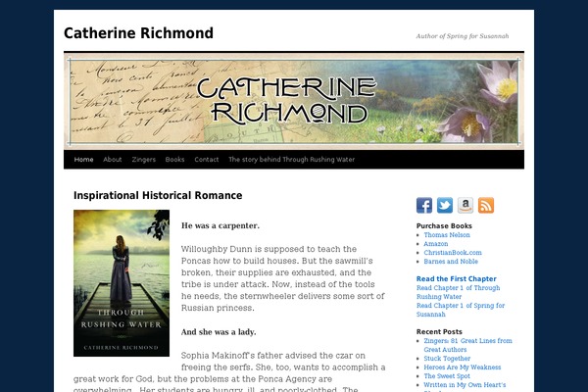588x392 pixels.
Task: Open the Books menu item
Action: click(x=174, y=160)
